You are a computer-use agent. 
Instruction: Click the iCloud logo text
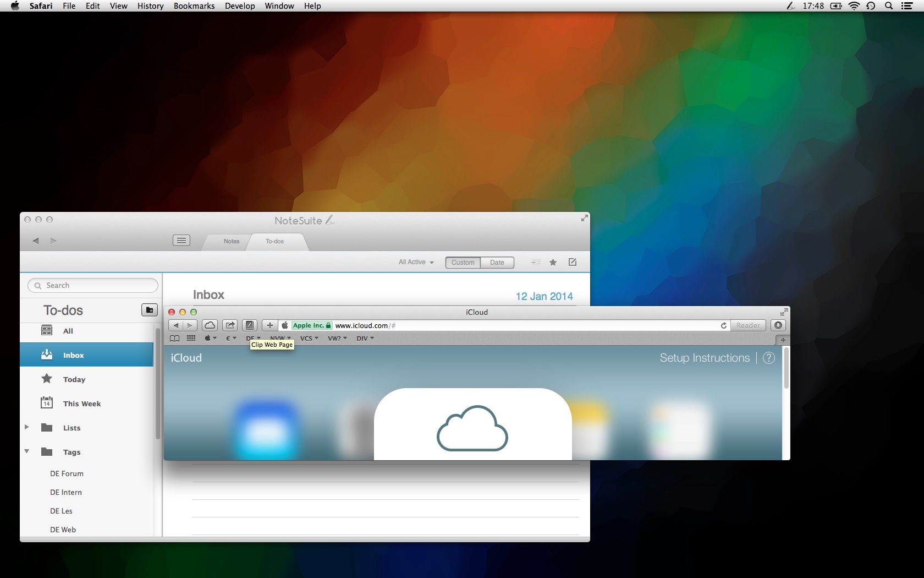pos(186,358)
